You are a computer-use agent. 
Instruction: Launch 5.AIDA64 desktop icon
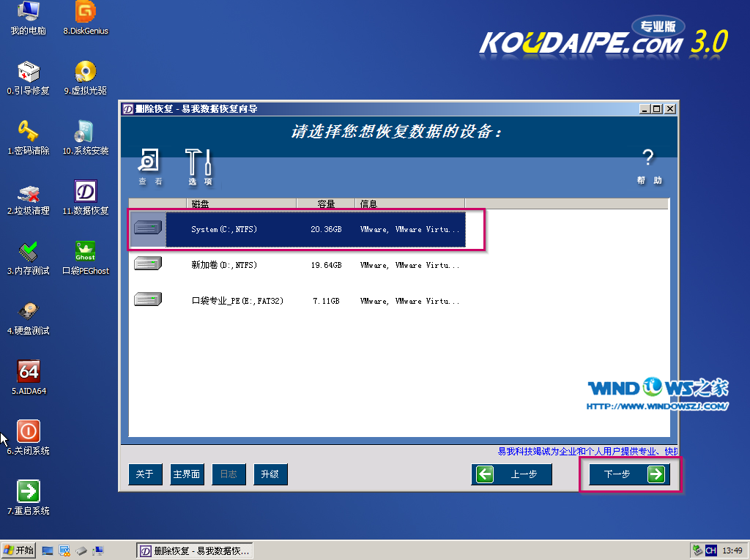(29, 373)
